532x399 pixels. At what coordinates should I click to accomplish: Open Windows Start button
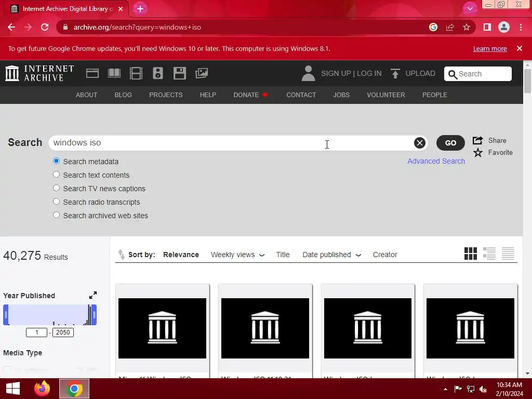13,389
